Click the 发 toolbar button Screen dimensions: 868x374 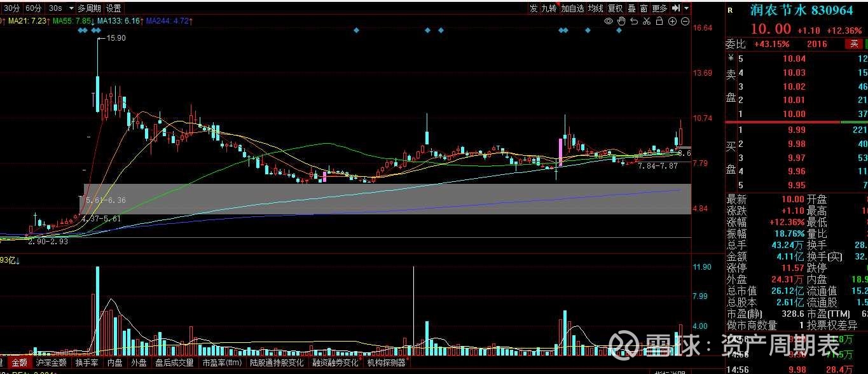[534, 8]
